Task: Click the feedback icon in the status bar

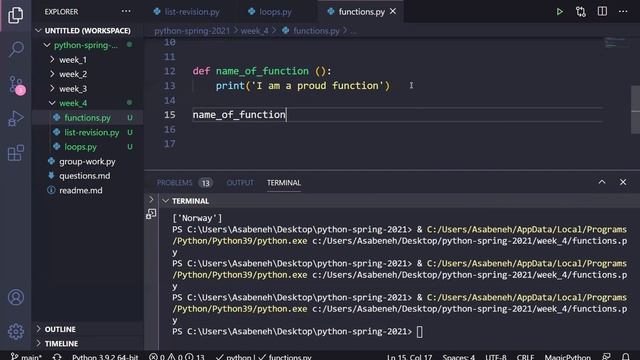Action: pyautogui.click(x=607, y=357)
